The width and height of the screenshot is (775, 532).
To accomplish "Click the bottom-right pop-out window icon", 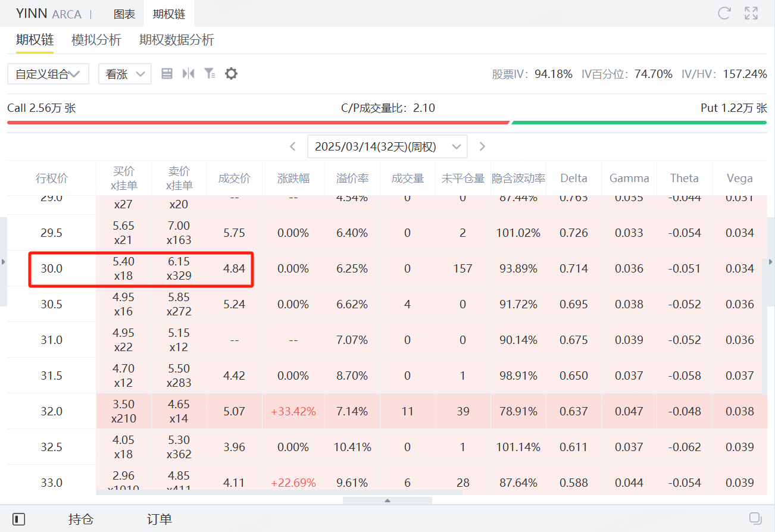I will [755, 518].
